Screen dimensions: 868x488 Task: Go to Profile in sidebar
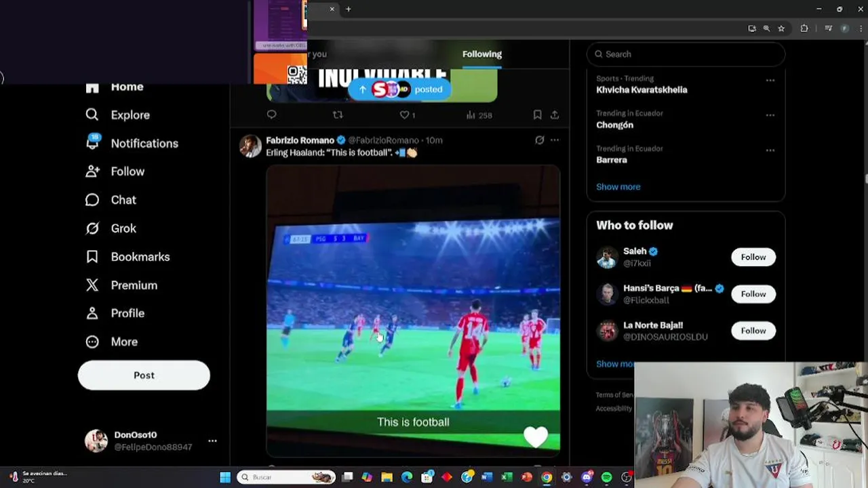tap(115, 313)
